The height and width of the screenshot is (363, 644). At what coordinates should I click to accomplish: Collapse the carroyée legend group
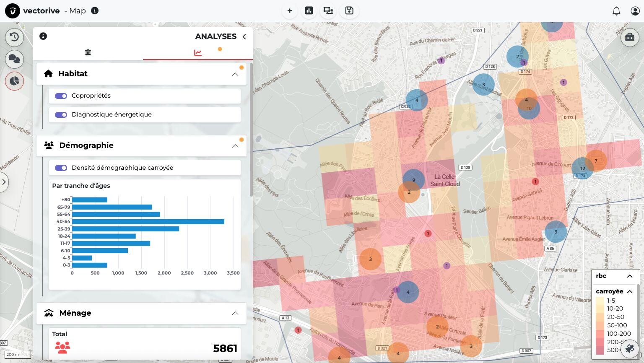point(630,292)
